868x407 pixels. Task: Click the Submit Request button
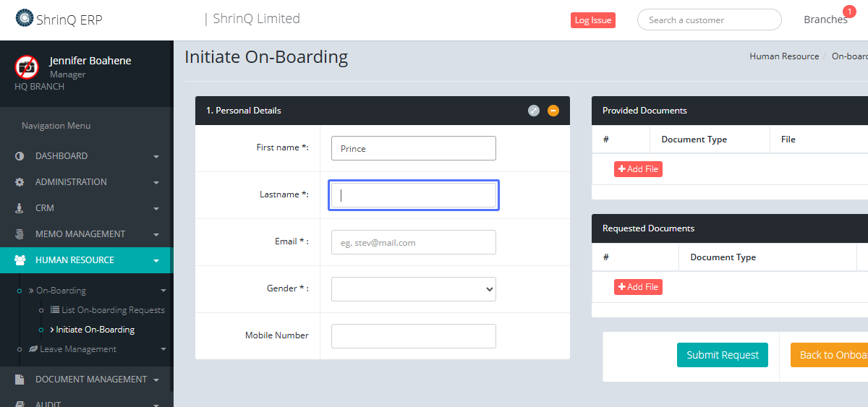[722, 355]
